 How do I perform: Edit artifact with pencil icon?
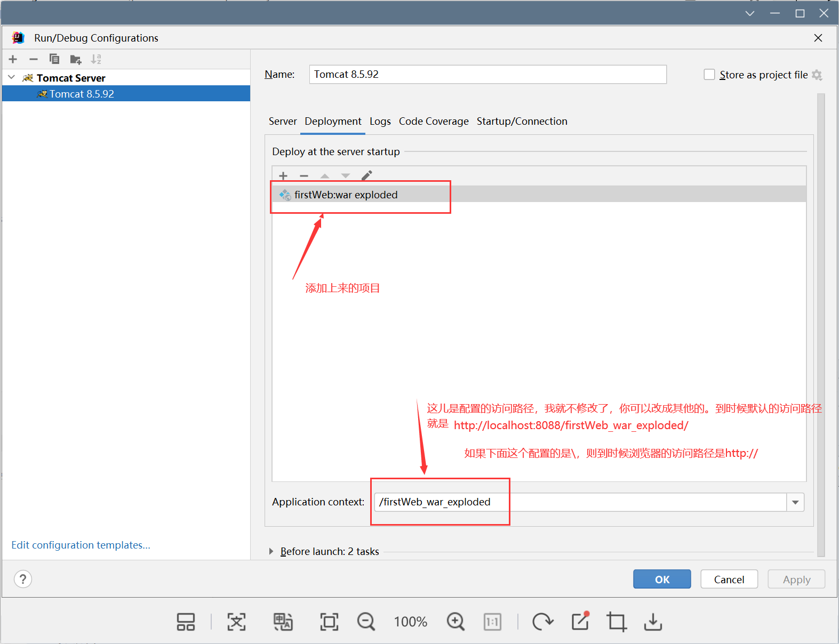click(366, 175)
